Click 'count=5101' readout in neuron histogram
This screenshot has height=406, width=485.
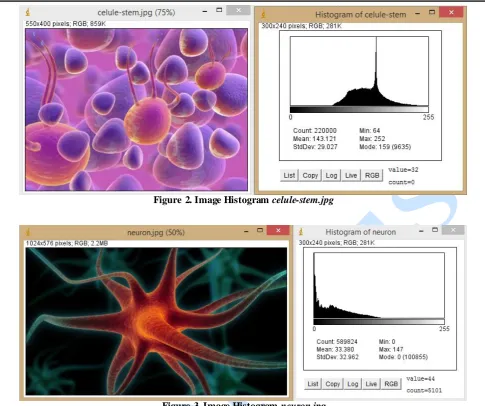[x=424, y=390]
